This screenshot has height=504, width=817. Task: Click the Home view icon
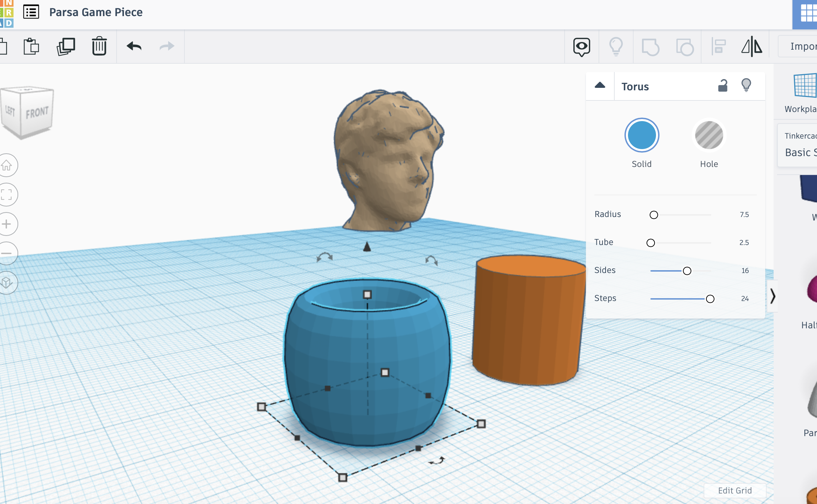click(x=7, y=165)
